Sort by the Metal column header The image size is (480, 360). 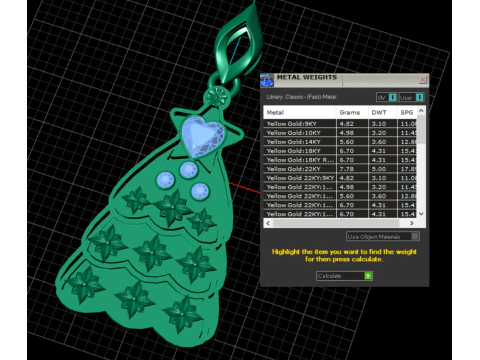click(300, 112)
